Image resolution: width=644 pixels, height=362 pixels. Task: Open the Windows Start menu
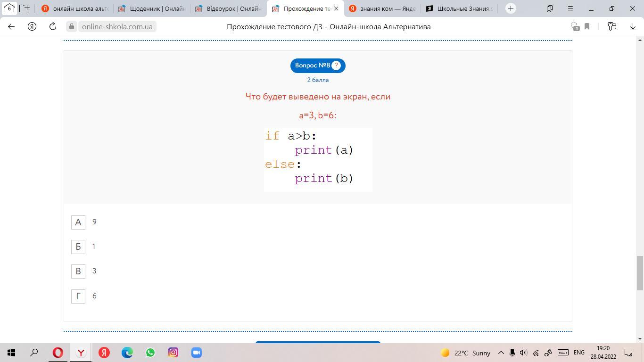coord(11,353)
